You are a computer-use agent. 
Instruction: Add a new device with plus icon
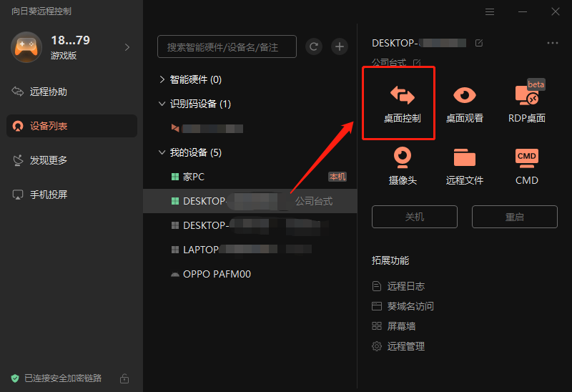click(x=340, y=46)
